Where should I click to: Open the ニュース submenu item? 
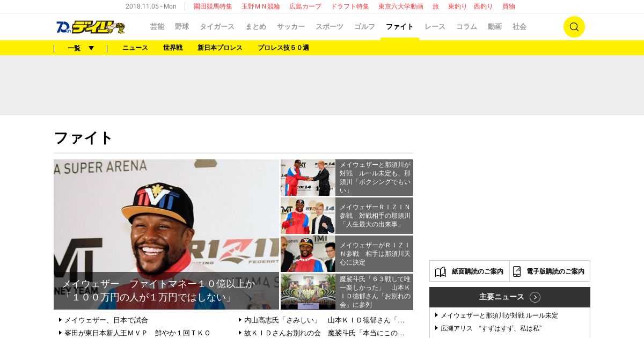(x=135, y=48)
